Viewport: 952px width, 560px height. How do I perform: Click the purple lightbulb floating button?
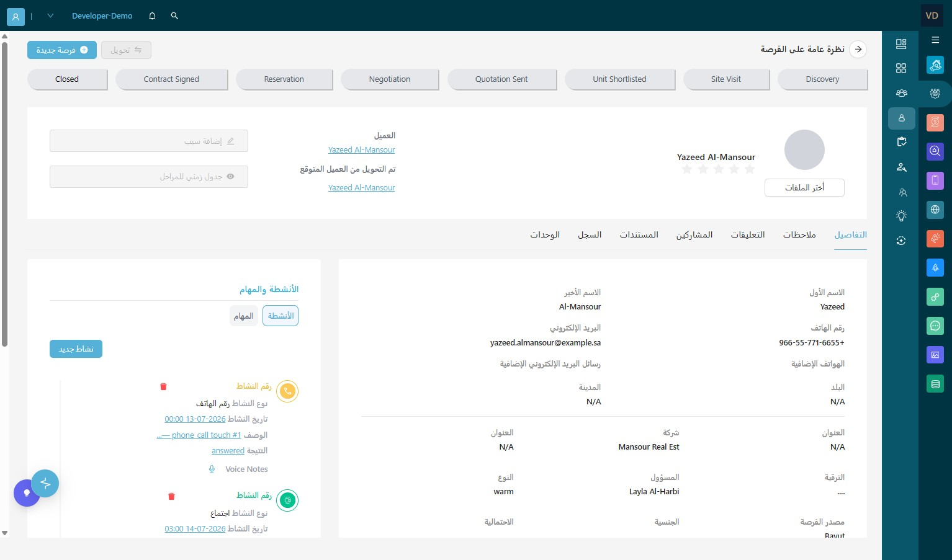(x=26, y=493)
